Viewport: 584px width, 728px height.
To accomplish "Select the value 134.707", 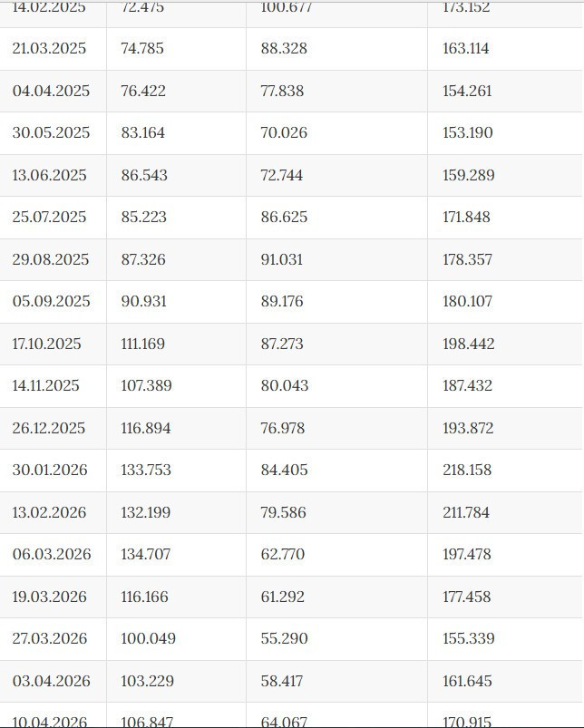I will coord(145,555).
